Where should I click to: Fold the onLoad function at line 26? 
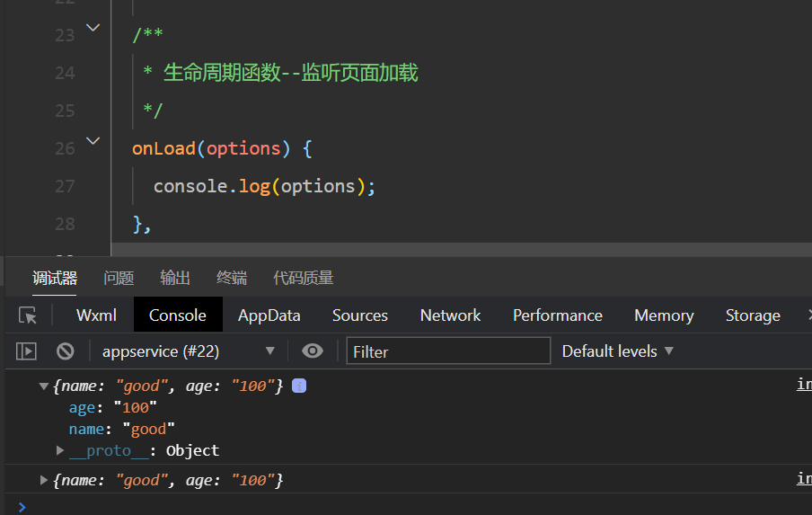pos(93,140)
